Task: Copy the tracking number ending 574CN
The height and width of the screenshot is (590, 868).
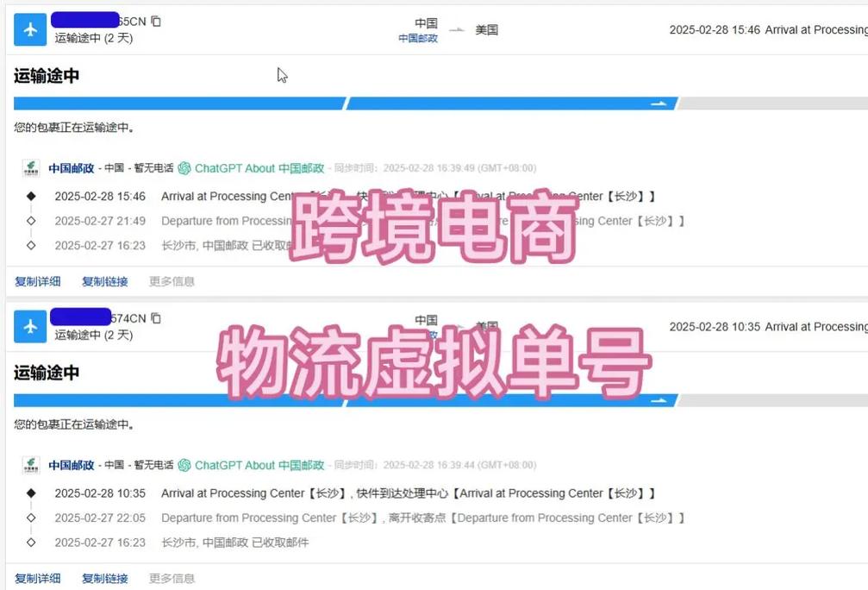Action: tap(156, 318)
